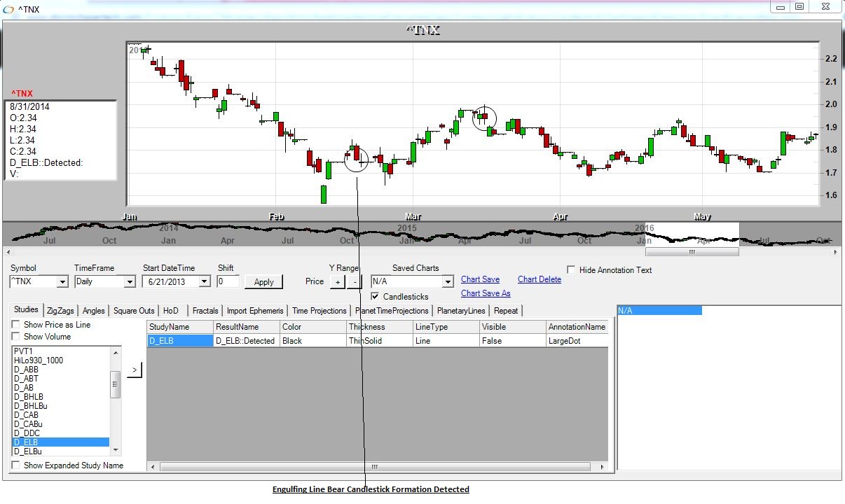845x504 pixels.
Task: Maximize the ^TNX chart window
Action: 799,7
